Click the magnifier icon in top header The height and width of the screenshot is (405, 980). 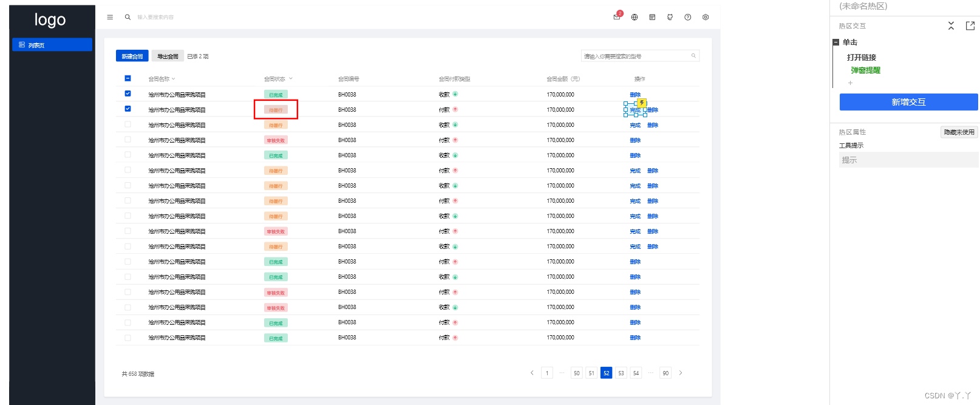tap(128, 17)
